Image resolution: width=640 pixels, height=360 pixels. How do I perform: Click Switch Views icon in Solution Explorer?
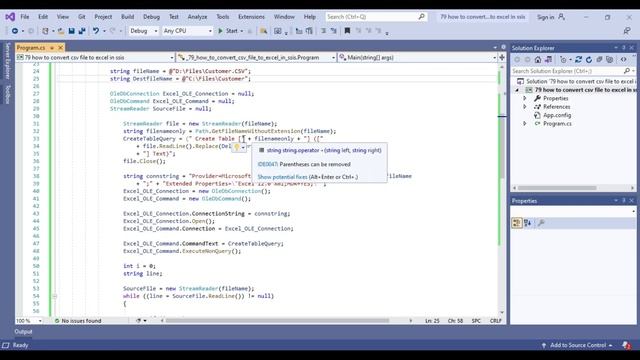coord(548,60)
